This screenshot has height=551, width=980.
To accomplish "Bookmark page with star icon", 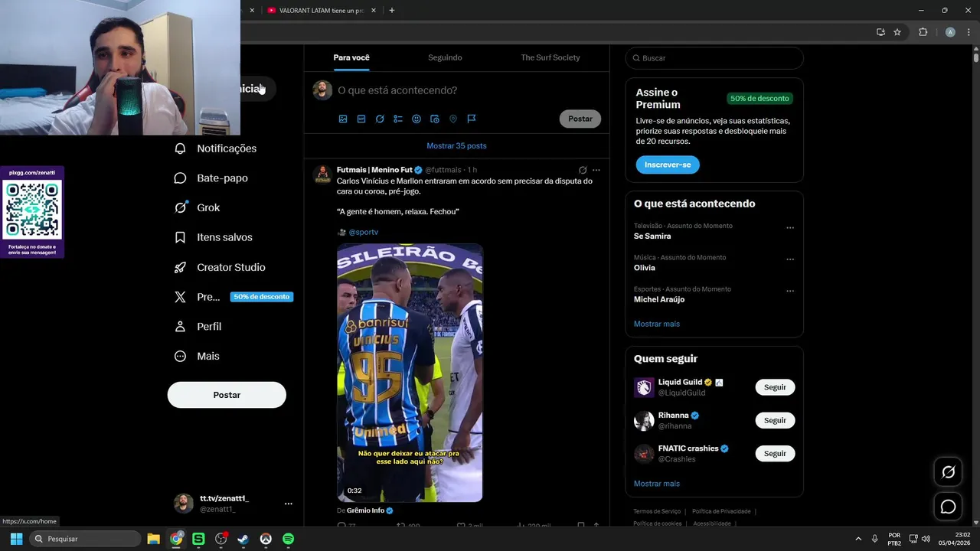I will [897, 32].
